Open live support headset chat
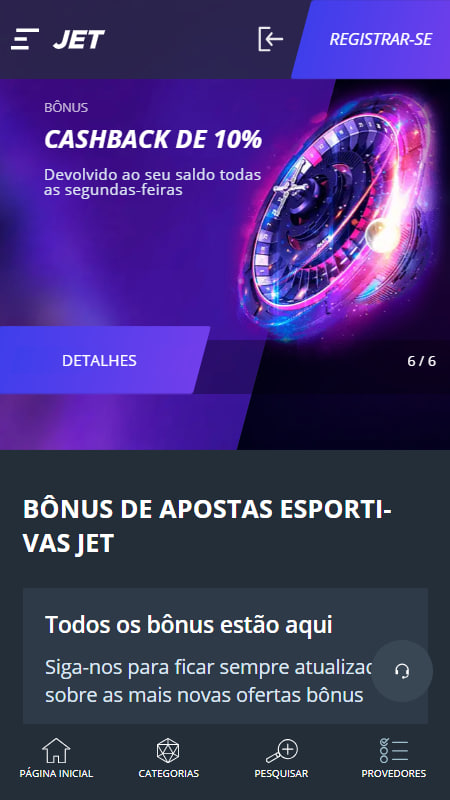This screenshot has height=800, width=450. [x=402, y=671]
